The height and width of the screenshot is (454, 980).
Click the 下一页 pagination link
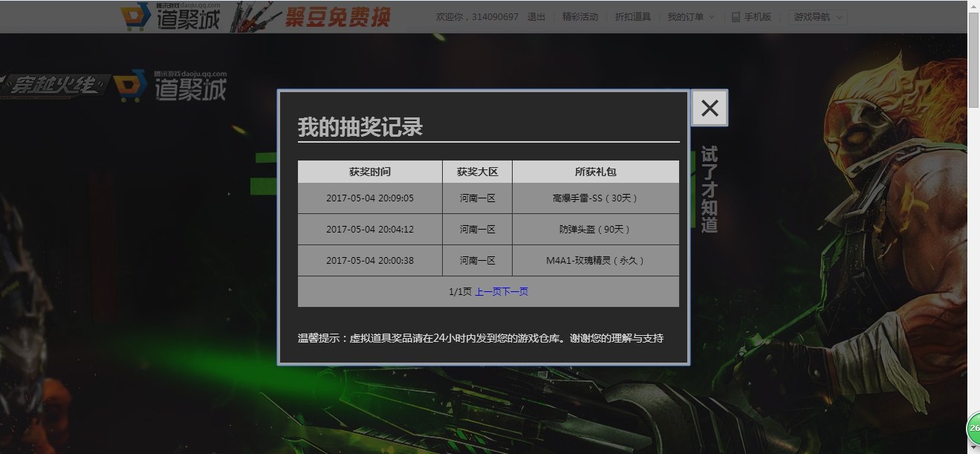[515, 292]
